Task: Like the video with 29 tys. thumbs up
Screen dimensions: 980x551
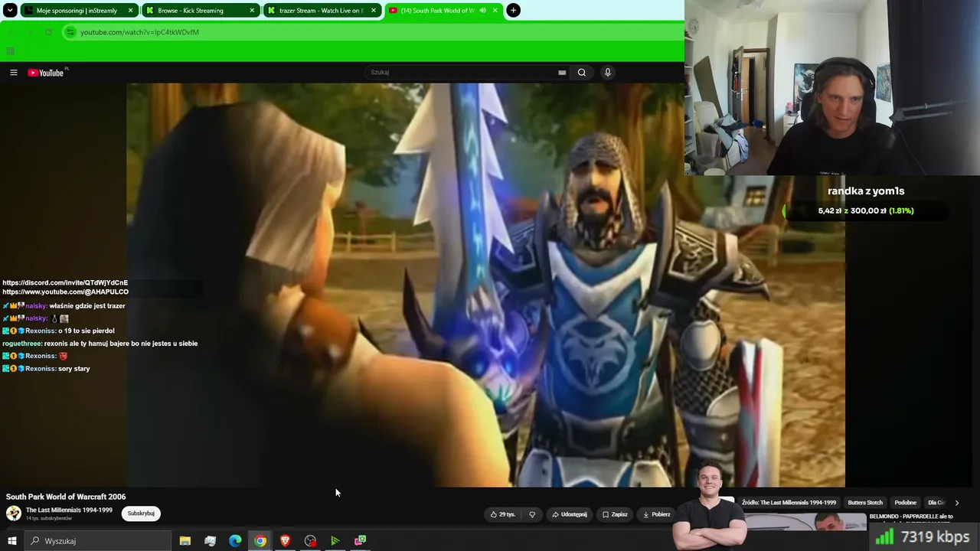Action: click(x=503, y=514)
